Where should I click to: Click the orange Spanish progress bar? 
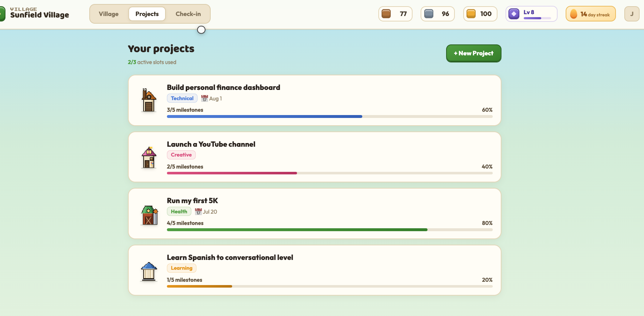tap(329, 286)
